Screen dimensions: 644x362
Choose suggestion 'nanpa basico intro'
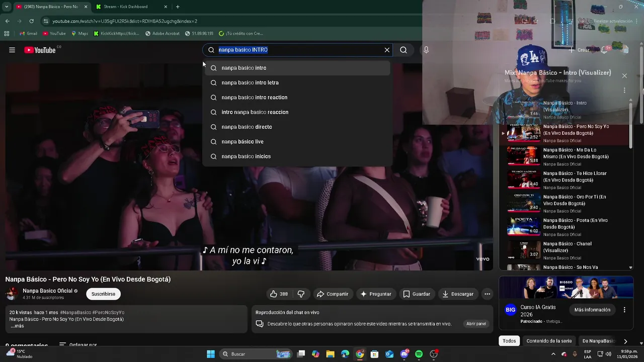[x=297, y=68]
